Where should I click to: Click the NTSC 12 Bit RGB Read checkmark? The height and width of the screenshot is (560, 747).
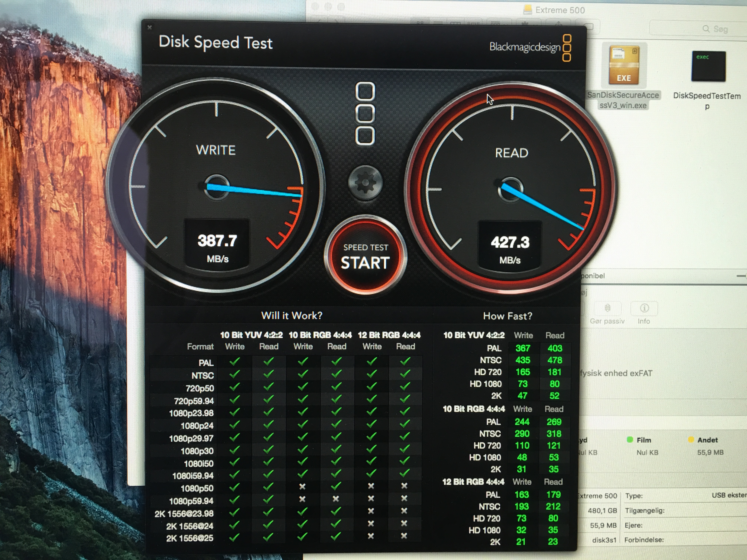(x=405, y=374)
